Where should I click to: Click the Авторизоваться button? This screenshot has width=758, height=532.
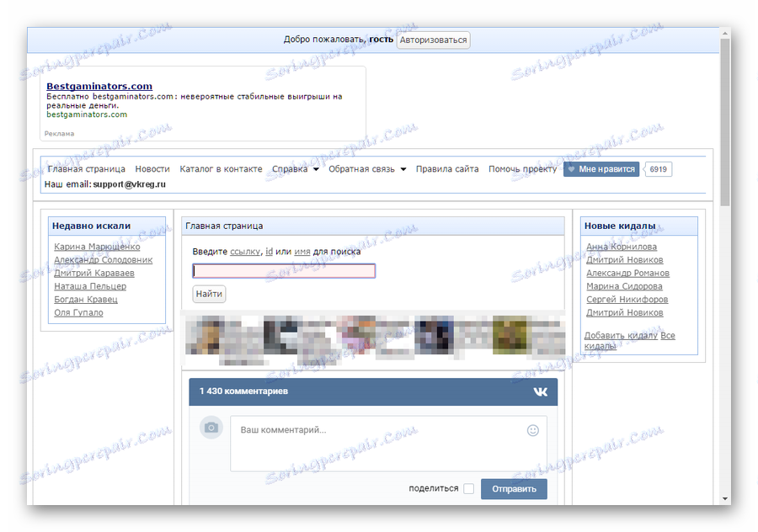point(433,40)
